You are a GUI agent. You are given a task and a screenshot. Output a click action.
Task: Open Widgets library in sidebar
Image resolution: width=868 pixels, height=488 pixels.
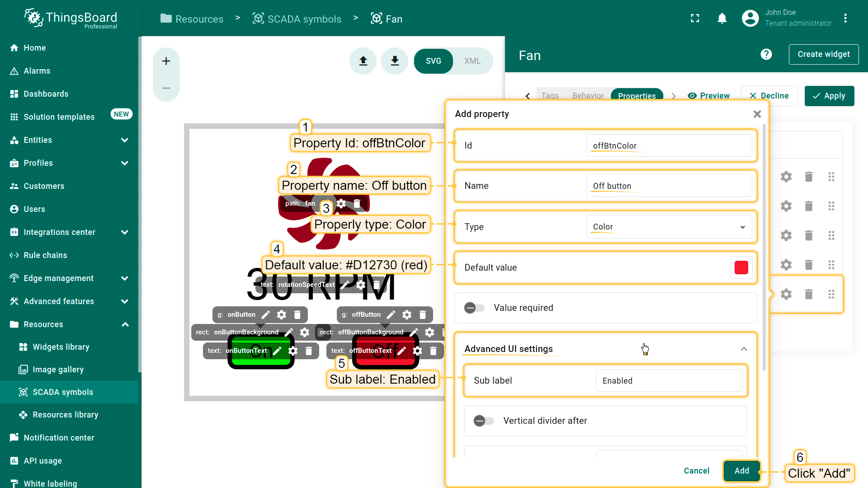(61, 347)
